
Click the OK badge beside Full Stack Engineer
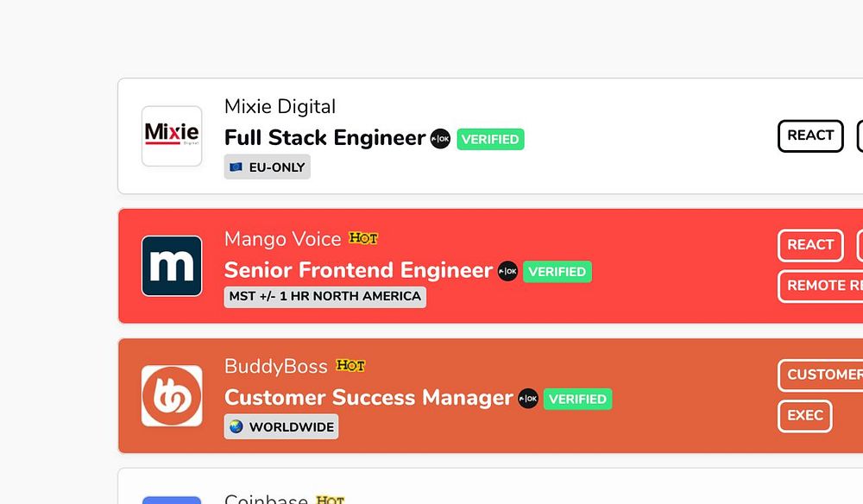click(441, 139)
